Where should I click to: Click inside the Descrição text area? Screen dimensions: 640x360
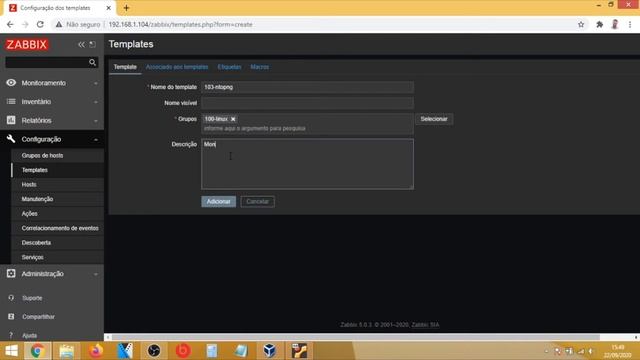pos(307,164)
